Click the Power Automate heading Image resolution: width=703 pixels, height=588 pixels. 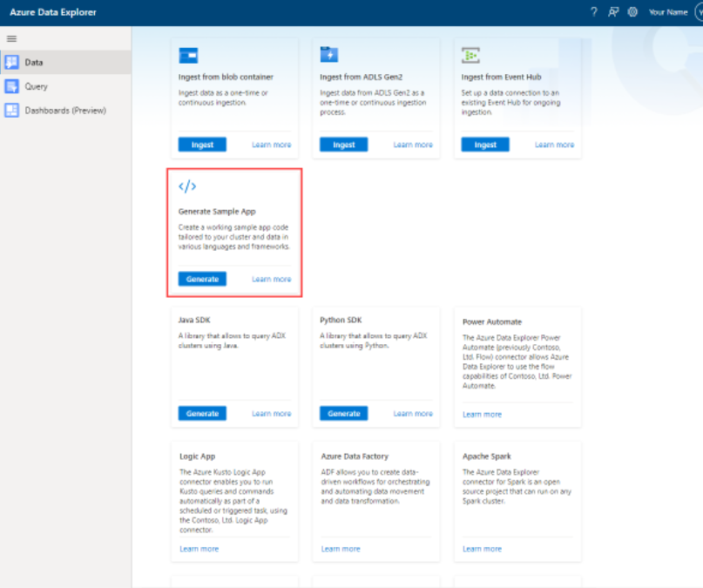pos(492,321)
